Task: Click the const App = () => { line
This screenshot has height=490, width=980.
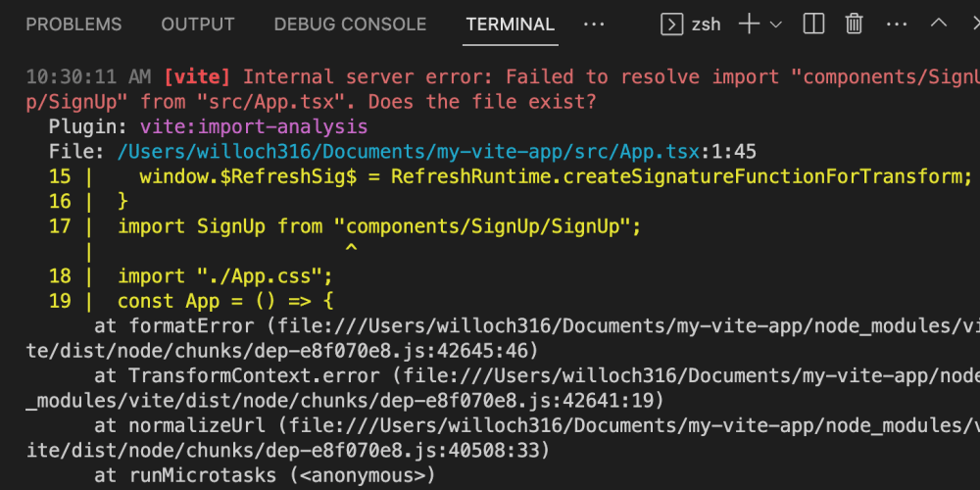Action: [225, 301]
